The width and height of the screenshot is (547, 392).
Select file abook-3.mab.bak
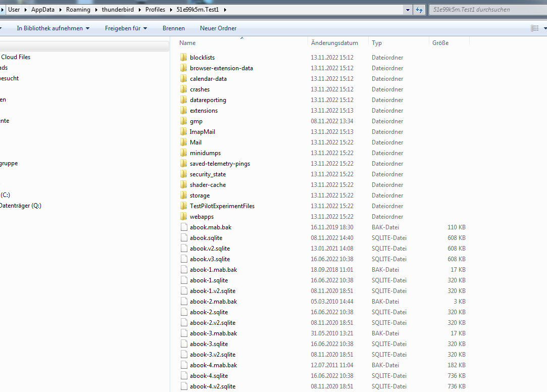click(213, 333)
